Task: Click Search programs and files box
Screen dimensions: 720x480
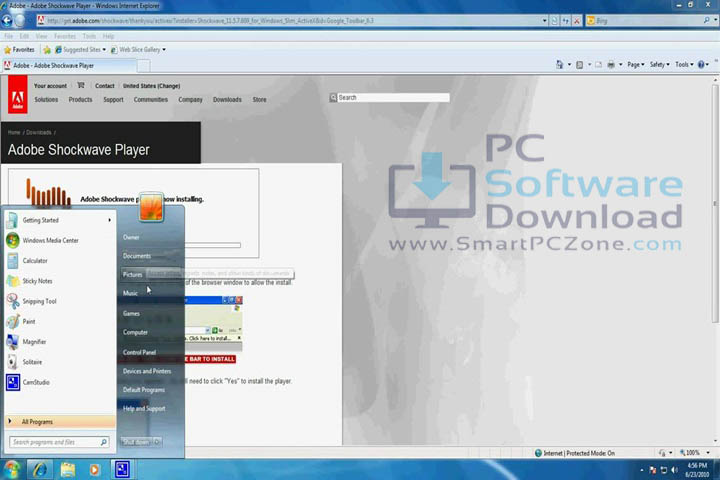Action: (59, 442)
